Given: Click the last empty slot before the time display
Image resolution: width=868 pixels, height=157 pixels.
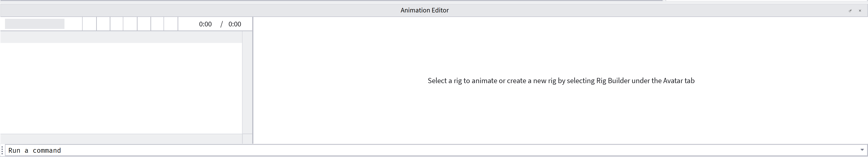Looking at the screenshot, I should [171, 24].
